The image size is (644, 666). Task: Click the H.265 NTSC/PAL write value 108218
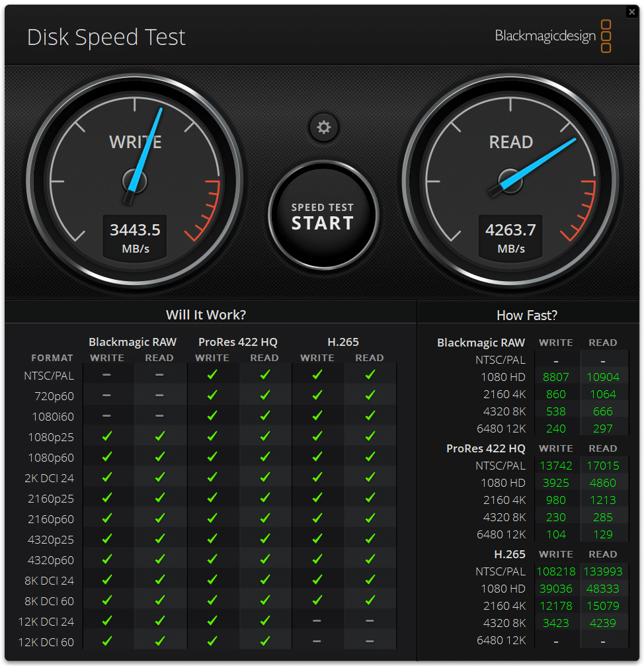coord(555,571)
